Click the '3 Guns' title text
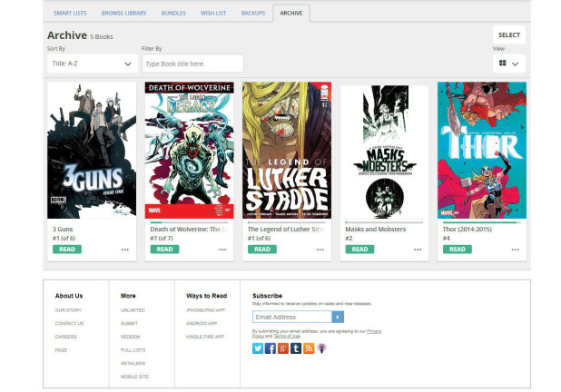Image resolution: width=561 pixels, height=392 pixels. tap(63, 230)
